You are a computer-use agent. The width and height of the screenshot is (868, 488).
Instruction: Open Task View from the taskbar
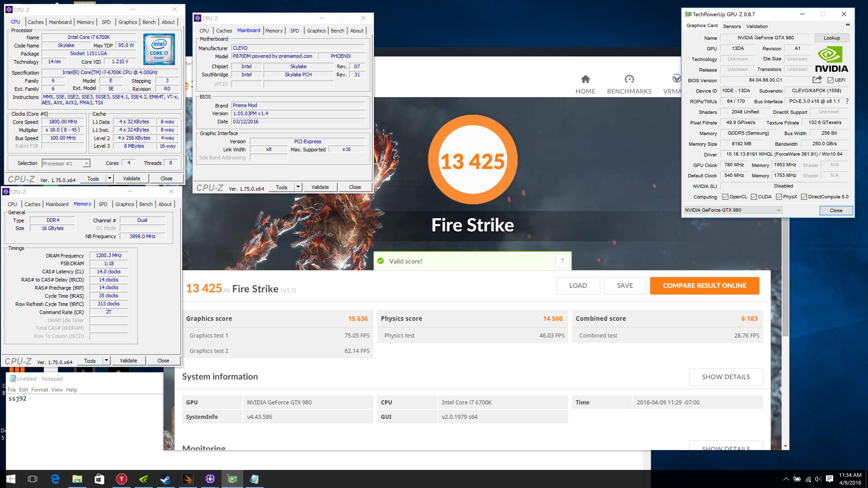click(33, 479)
